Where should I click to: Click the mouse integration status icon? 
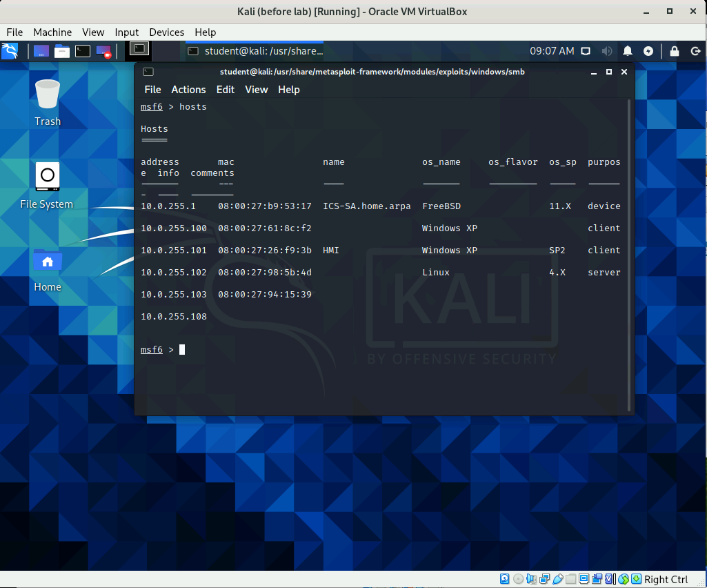pyautogui.click(x=623, y=579)
